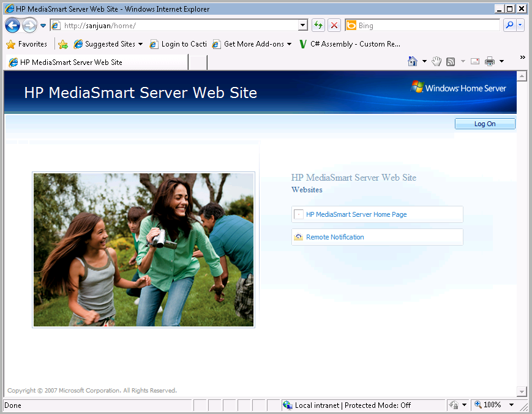The image size is (532, 414).
Task: Click the magnifier Search button
Action: click(x=509, y=25)
